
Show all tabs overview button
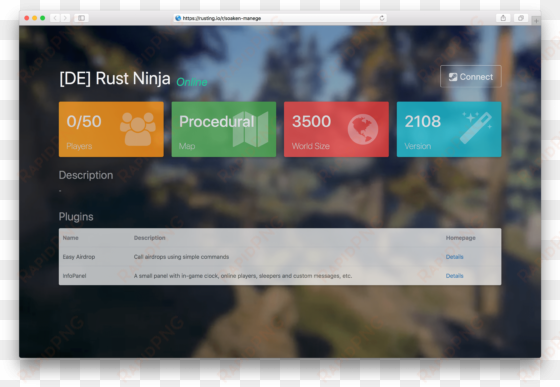point(521,18)
